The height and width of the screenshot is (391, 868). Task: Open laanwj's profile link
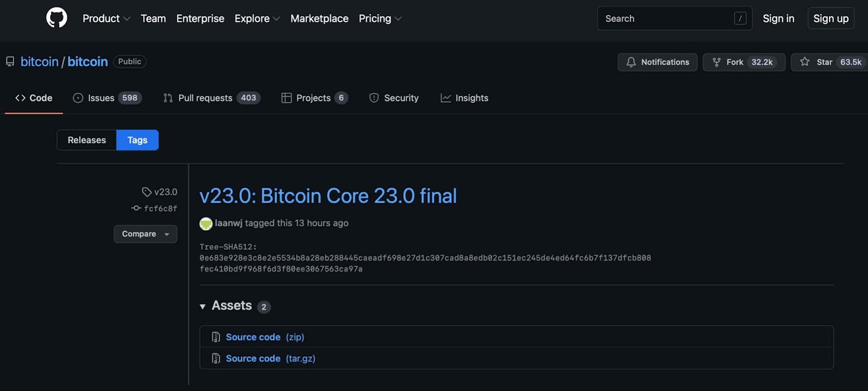click(x=228, y=223)
